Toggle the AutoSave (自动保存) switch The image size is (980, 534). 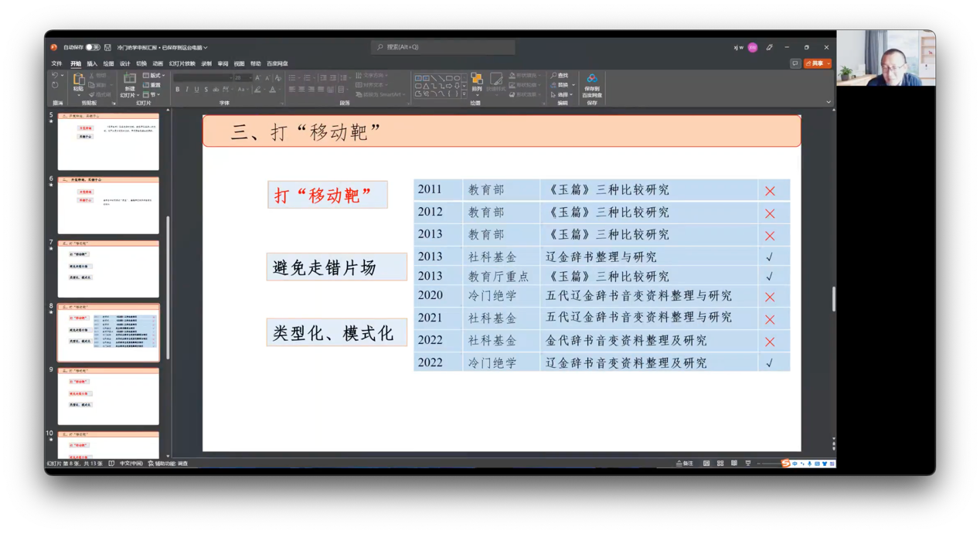[x=93, y=47]
